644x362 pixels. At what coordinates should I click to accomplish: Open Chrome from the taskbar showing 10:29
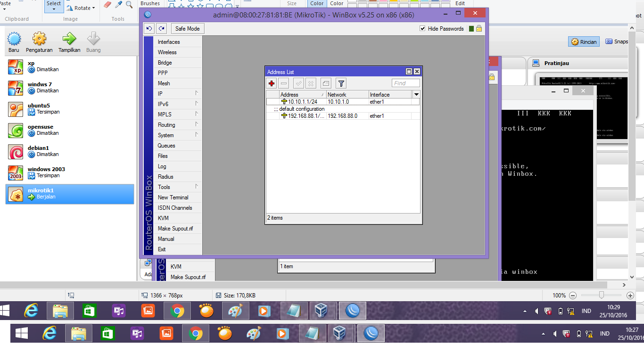[x=177, y=311]
